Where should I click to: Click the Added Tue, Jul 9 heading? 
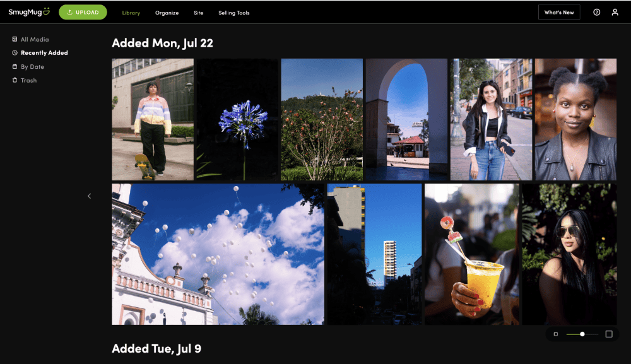156,349
